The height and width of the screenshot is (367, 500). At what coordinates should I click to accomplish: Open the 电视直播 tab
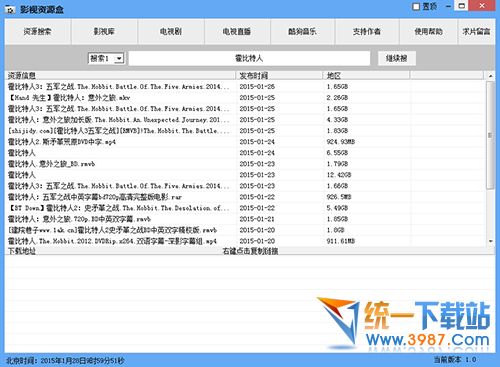[237, 32]
